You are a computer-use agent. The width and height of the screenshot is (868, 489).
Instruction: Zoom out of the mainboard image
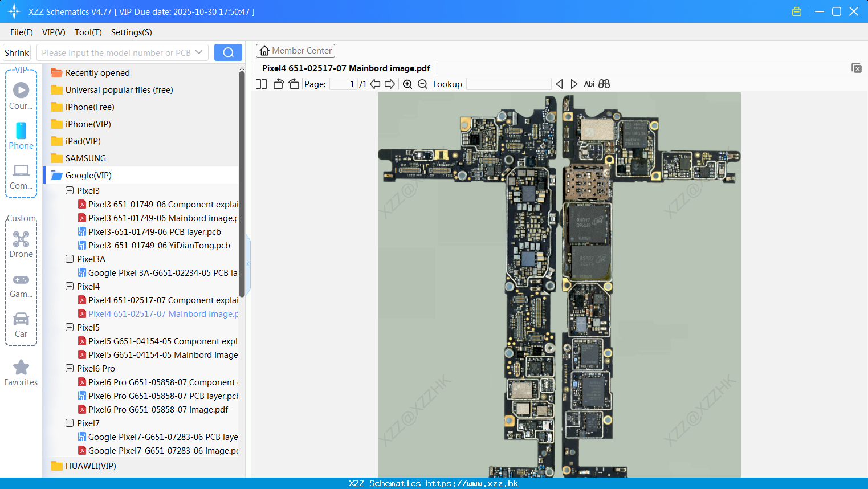pos(422,84)
